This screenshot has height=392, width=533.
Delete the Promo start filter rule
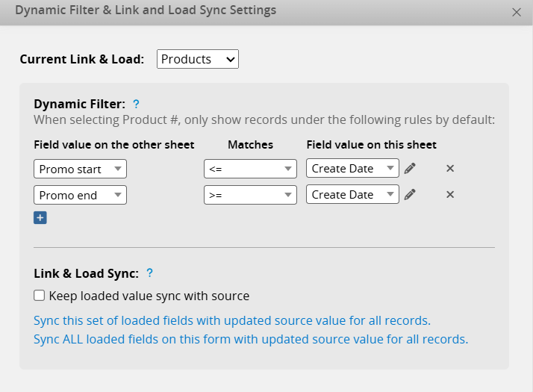pyautogui.click(x=450, y=169)
